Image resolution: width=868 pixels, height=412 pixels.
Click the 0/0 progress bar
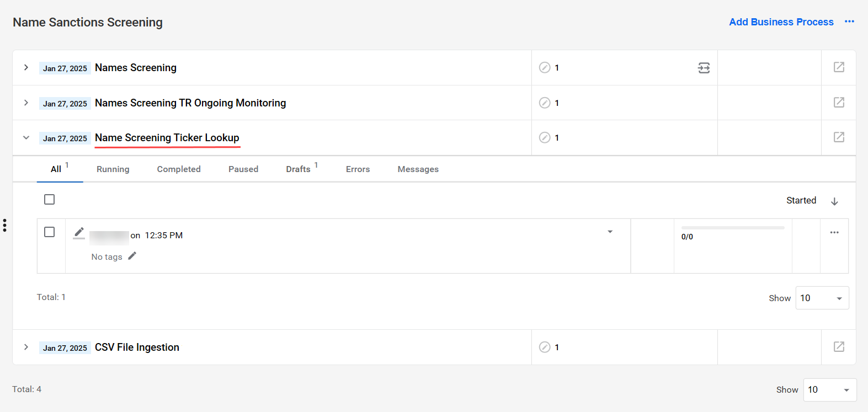click(x=733, y=228)
